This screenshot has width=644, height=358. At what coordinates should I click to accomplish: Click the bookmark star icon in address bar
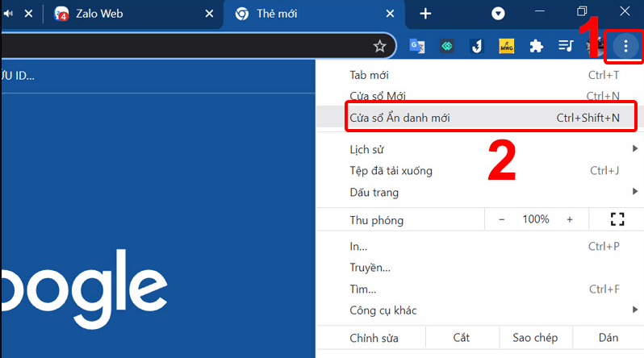(x=379, y=46)
